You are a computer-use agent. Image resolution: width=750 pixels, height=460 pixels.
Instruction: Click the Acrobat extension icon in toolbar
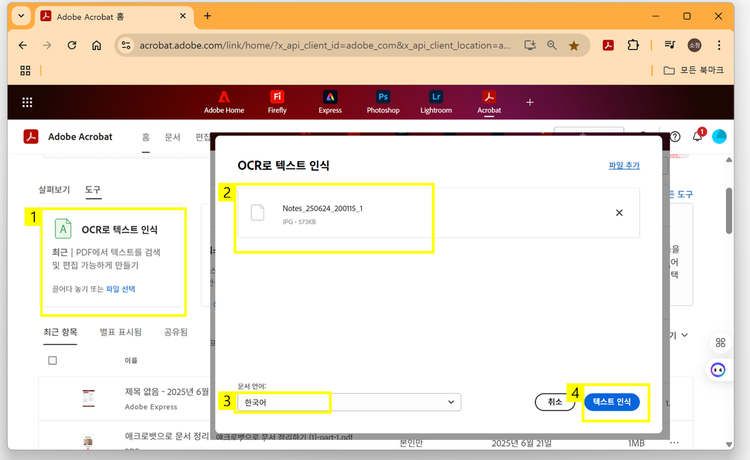pyautogui.click(x=608, y=45)
